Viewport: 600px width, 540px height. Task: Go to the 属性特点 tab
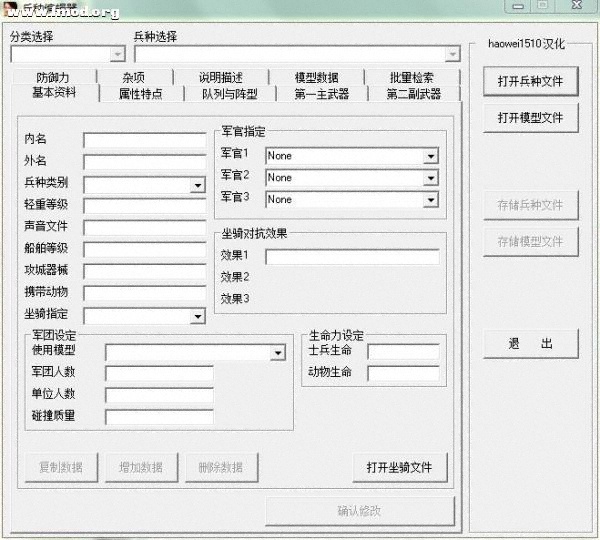tap(141, 94)
